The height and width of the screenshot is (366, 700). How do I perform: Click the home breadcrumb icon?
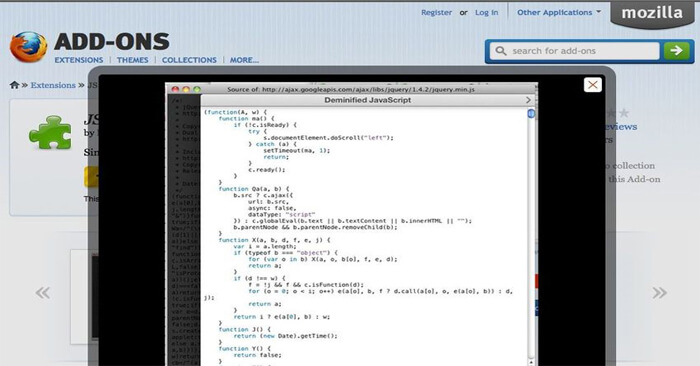click(14, 85)
